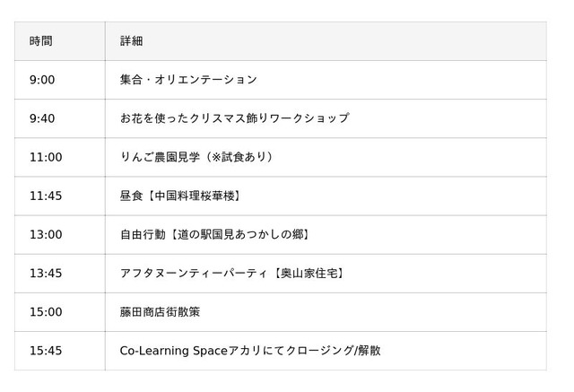The height and width of the screenshot is (392, 574).
Task: Click the 自由行動 text
Action: pyautogui.click(x=142, y=234)
